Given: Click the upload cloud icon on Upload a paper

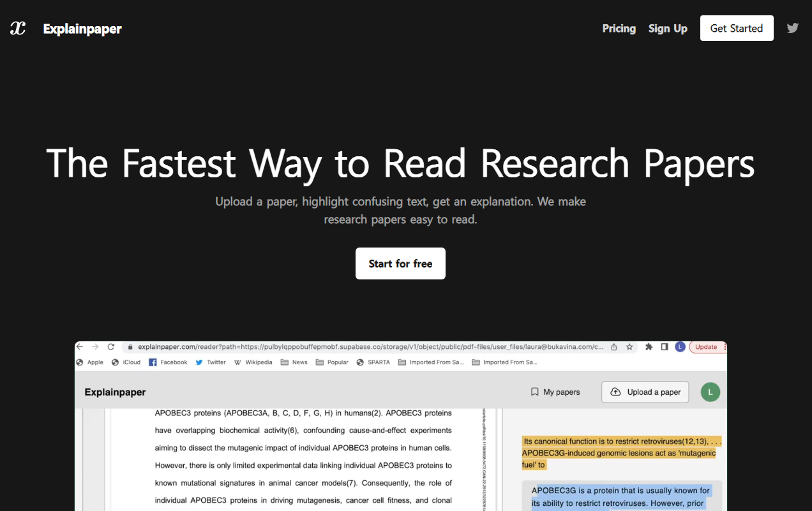Looking at the screenshot, I should coord(616,392).
